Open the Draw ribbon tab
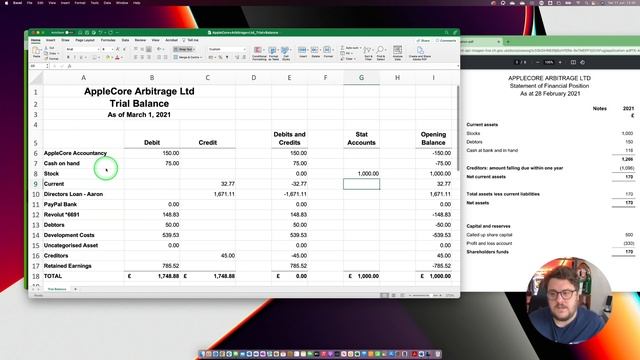Image resolution: width=640 pixels, height=360 pixels. click(x=65, y=40)
